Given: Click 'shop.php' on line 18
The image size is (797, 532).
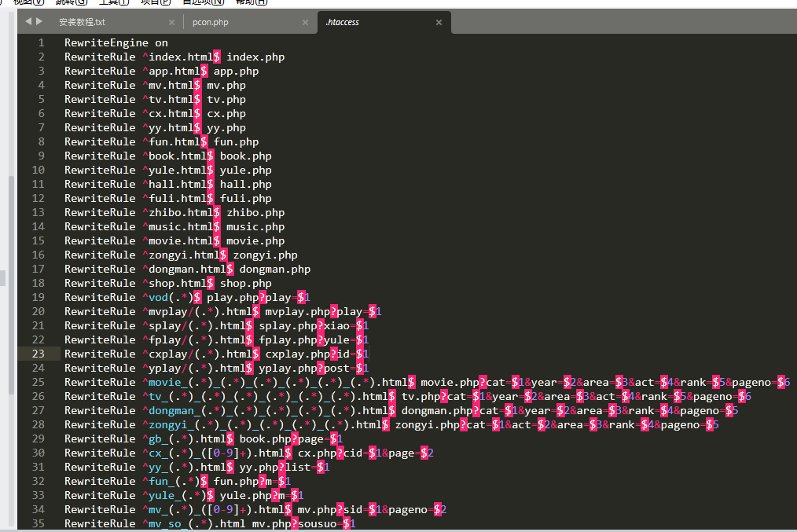Looking at the screenshot, I should coord(245,284).
